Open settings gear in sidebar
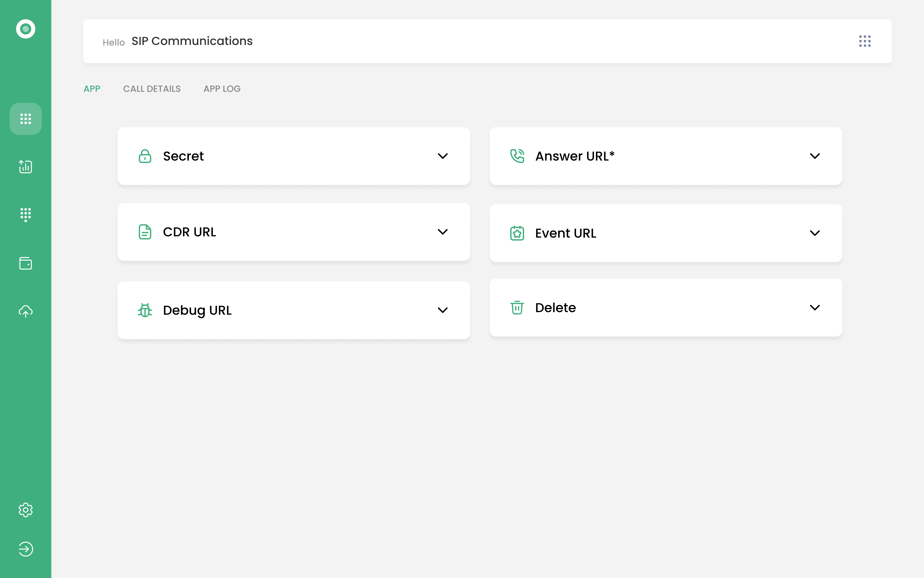The height and width of the screenshot is (578, 924). tap(26, 510)
